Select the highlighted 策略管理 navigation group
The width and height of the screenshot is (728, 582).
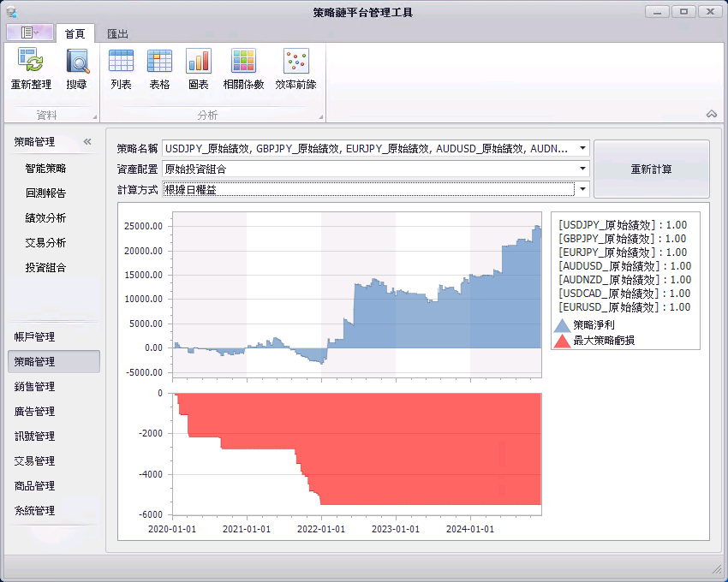point(54,361)
